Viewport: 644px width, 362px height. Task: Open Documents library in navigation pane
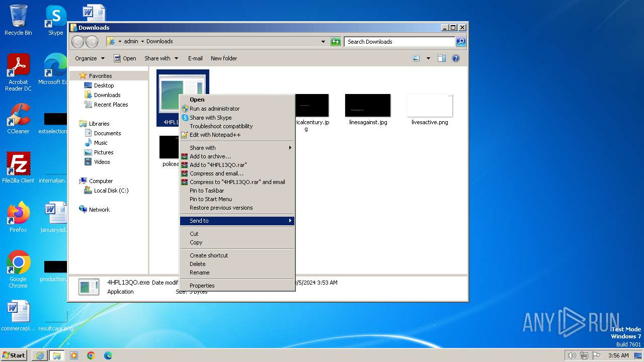point(107,133)
